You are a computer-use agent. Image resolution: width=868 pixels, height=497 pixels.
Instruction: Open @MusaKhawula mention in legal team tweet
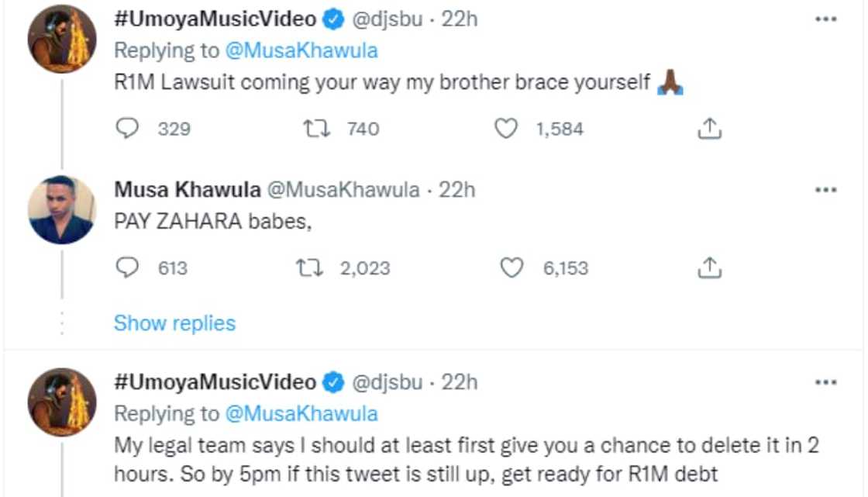coord(301,413)
